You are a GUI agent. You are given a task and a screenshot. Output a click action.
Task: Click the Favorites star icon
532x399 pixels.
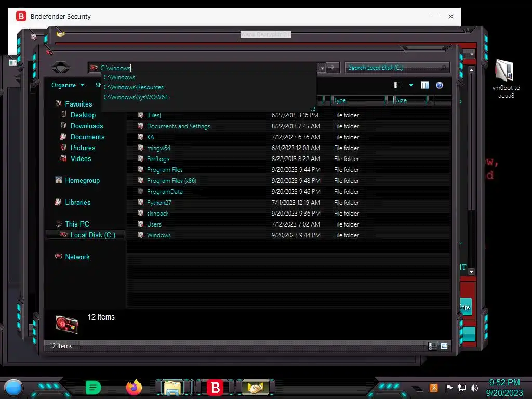click(x=59, y=103)
